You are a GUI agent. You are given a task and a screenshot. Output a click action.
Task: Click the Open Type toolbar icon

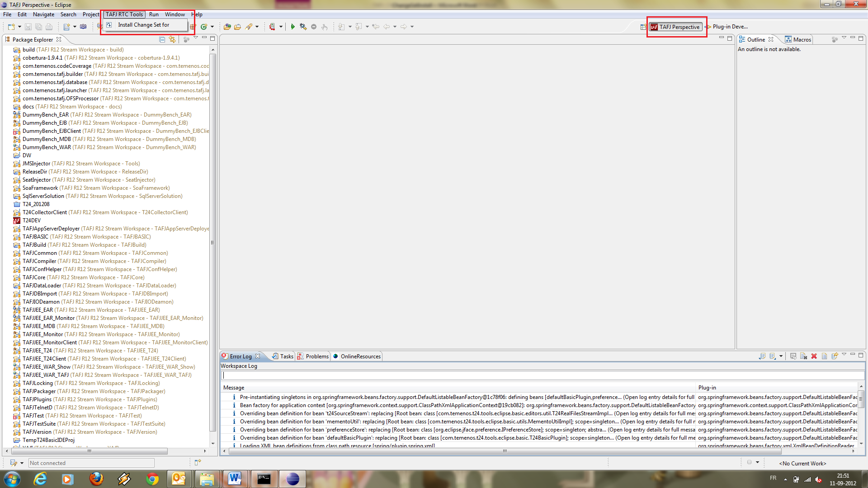(x=227, y=27)
